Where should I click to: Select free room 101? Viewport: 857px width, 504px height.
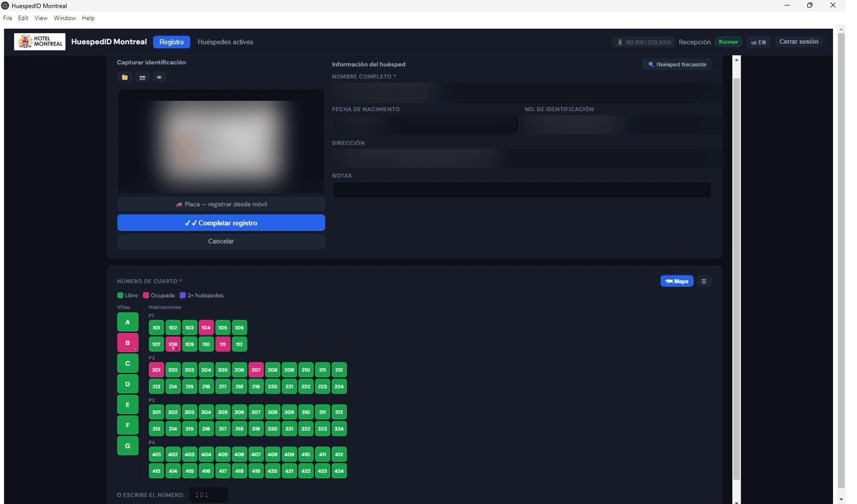pos(157,328)
